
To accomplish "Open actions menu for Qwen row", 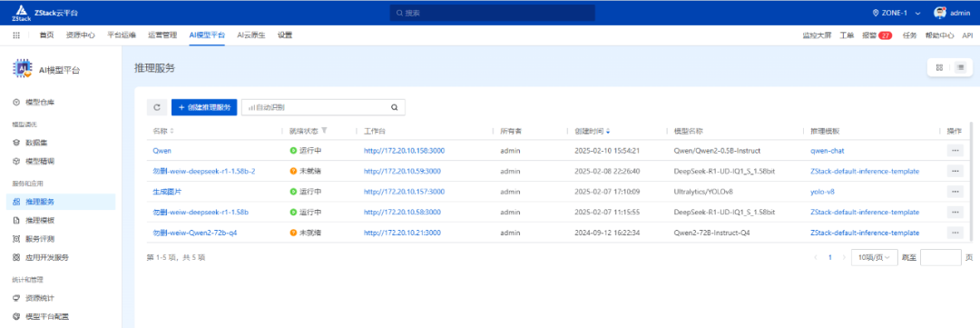I will [x=955, y=150].
